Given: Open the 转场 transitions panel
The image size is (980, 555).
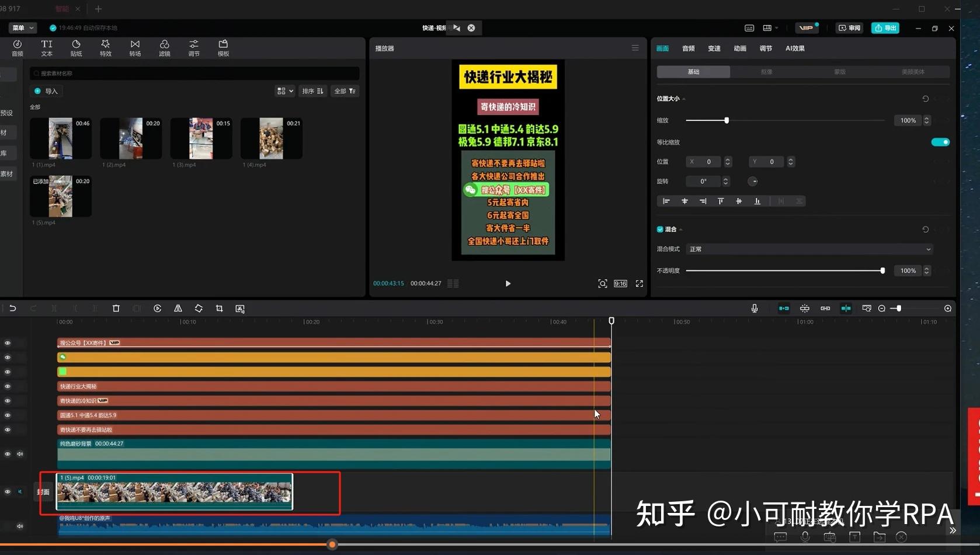Looking at the screenshot, I should [135, 48].
